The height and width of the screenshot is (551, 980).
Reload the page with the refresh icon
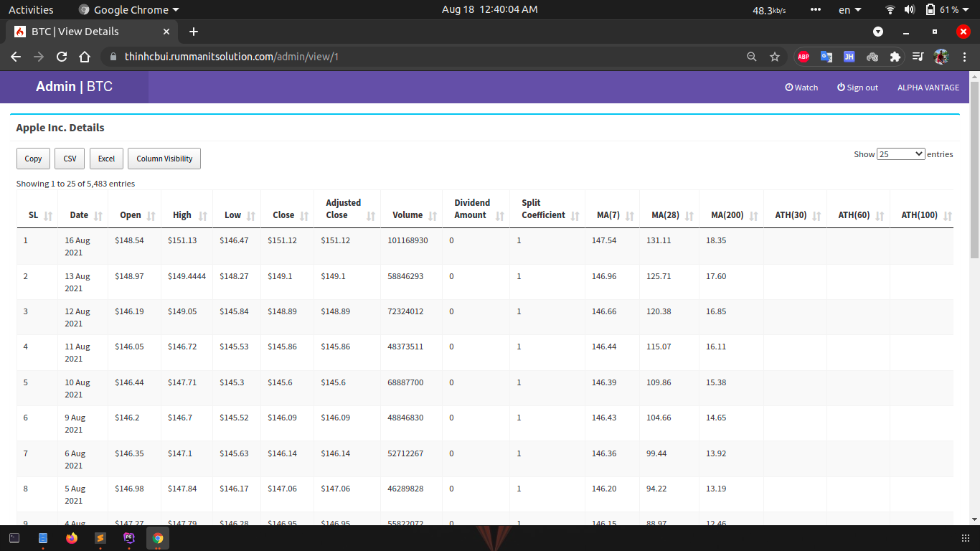(x=62, y=57)
